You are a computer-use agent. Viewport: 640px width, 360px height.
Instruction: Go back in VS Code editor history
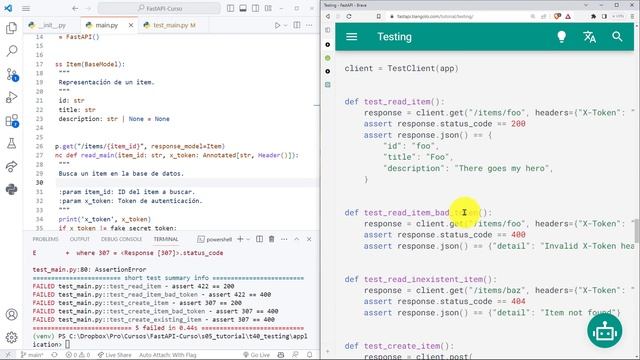coord(75,8)
